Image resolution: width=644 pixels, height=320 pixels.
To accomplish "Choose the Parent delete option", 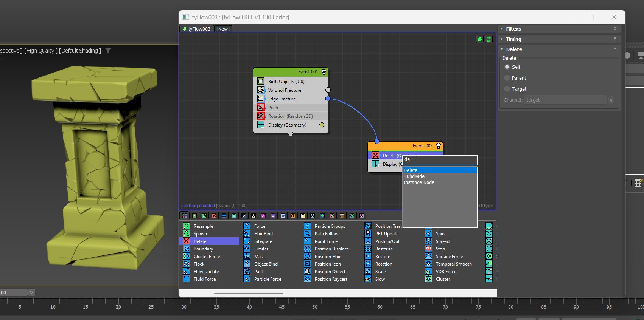I will pos(507,78).
